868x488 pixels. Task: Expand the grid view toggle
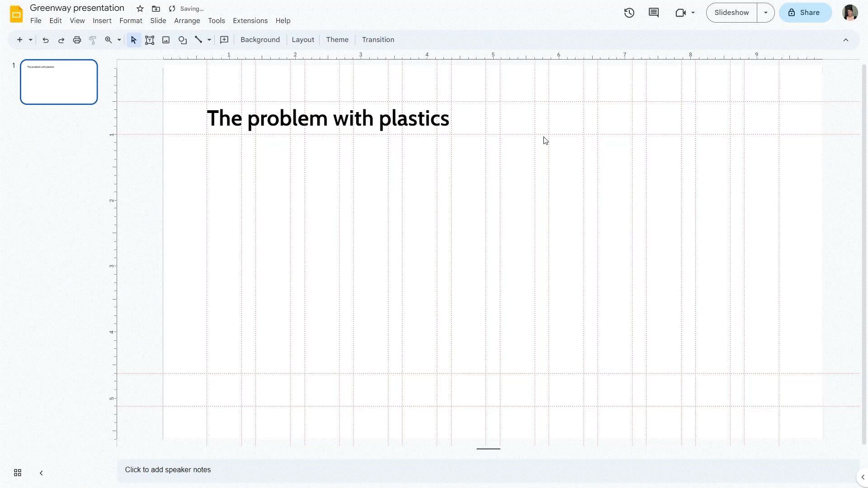(x=18, y=473)
